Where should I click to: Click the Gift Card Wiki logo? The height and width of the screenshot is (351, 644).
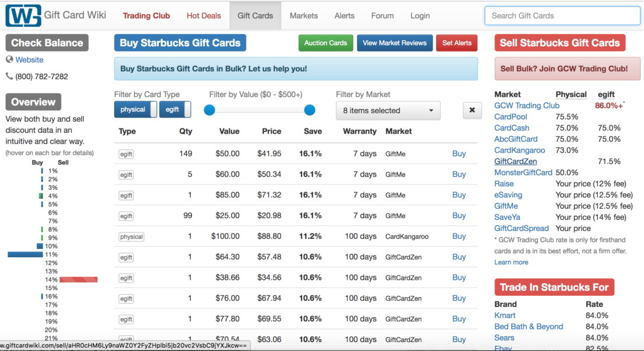[23, 16]
